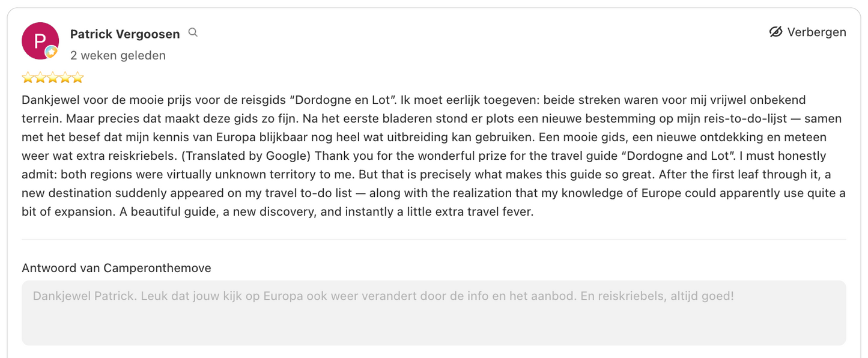
Task: Click the 'Antwoord van Camperonthemove' heading
Action: point(117,268)
